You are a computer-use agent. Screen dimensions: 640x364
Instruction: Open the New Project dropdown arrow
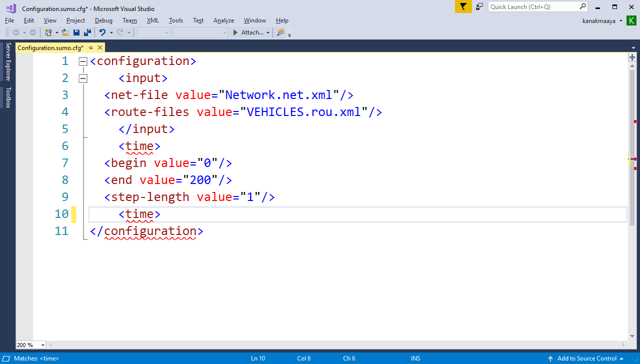pyautogui.click(x=56, y=32)
